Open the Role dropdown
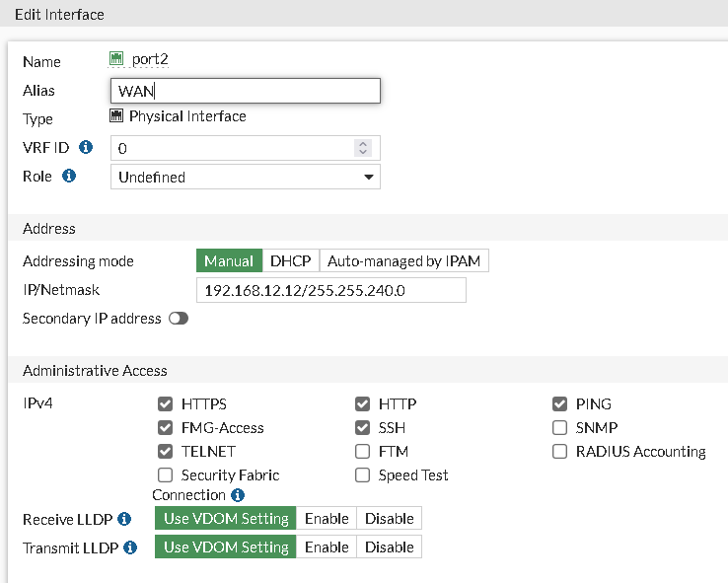Image resolution: width=728 pixels, height=583 pixels. (245, 177)
